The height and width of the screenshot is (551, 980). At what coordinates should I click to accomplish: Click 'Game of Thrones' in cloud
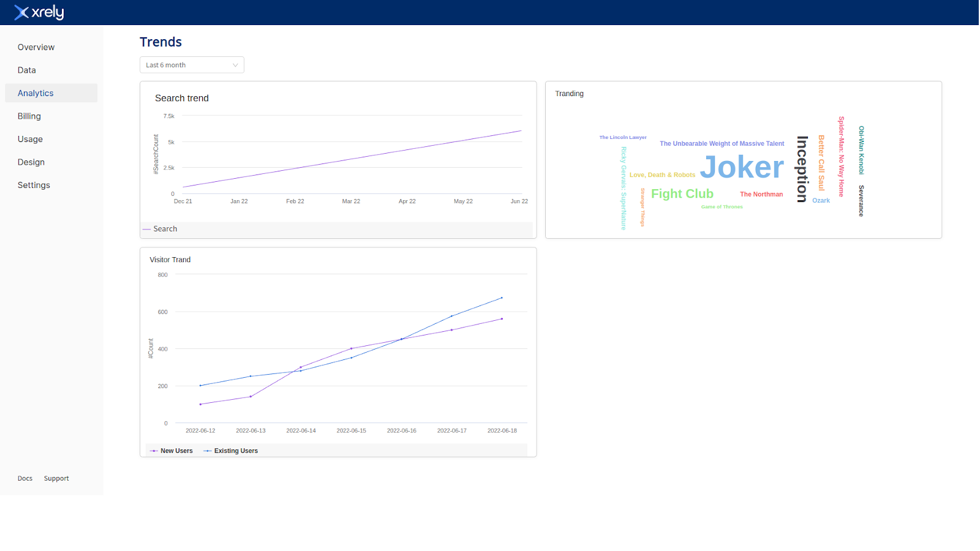click(x=722, y=207)
